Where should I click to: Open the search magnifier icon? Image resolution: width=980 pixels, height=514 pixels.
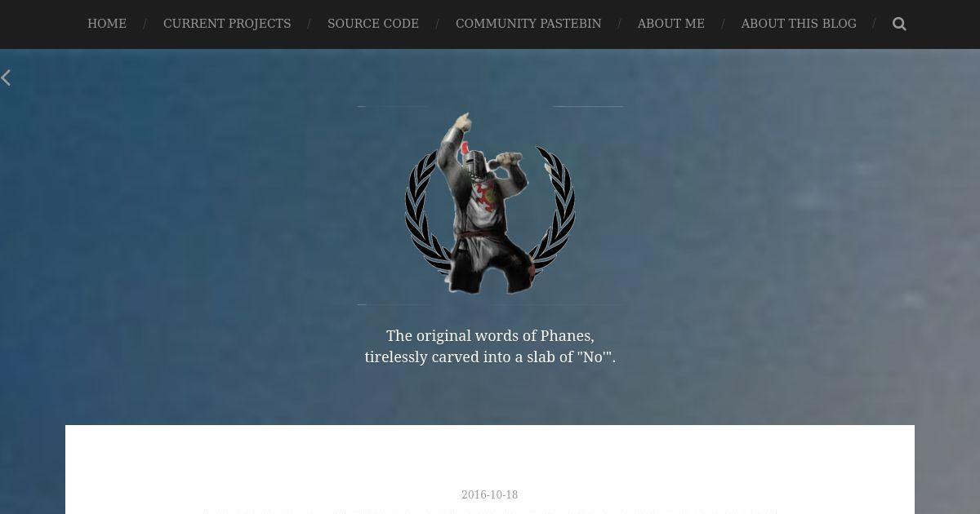(x=899, y=24)
